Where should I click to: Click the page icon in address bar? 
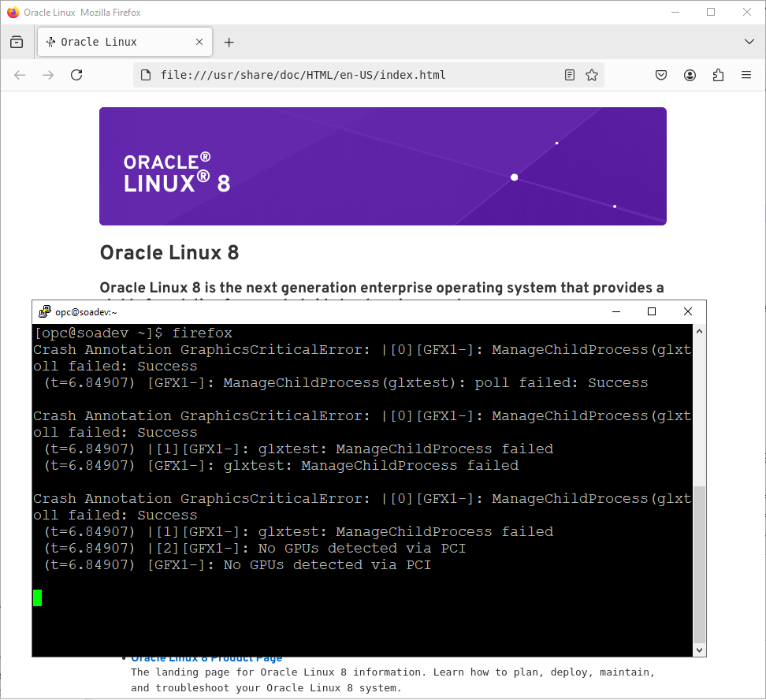click(146, 75)
